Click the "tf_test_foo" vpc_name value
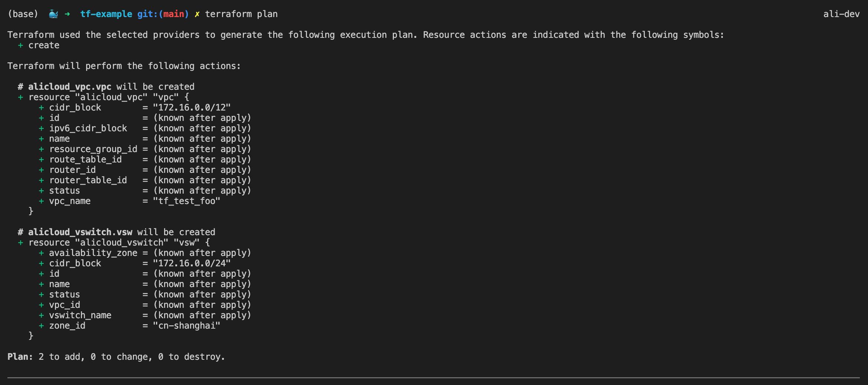 coord(187,201)
